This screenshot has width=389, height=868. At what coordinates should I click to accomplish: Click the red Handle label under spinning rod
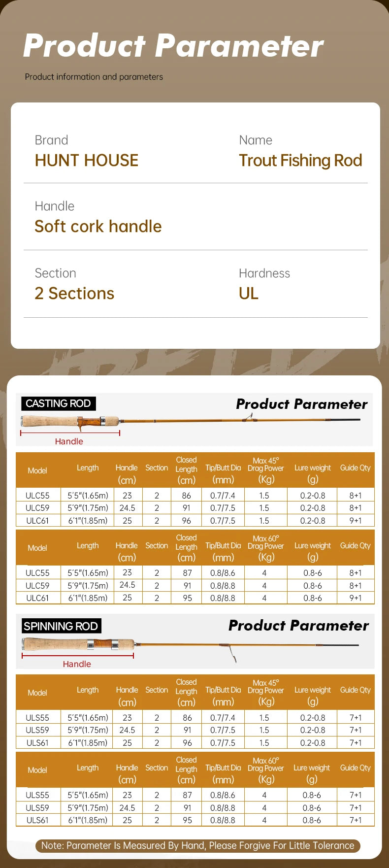coord(77,664)
